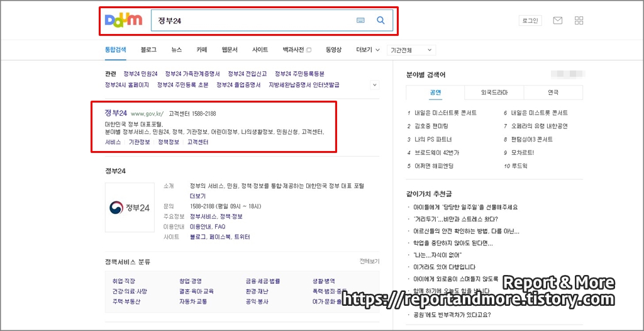Click 전체보기 in 정책서비스 분류

point(369,262)
